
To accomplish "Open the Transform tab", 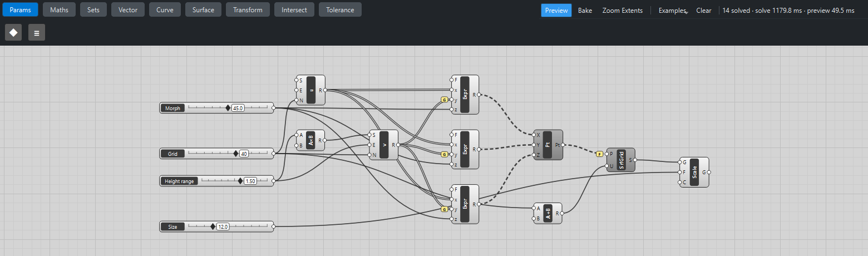I will (x=248, y=9).
